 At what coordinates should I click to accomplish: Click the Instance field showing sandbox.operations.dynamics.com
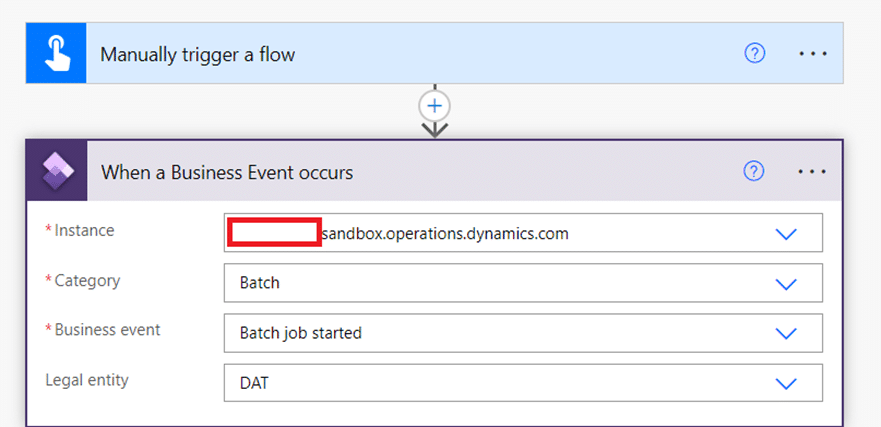pos(523,233)
